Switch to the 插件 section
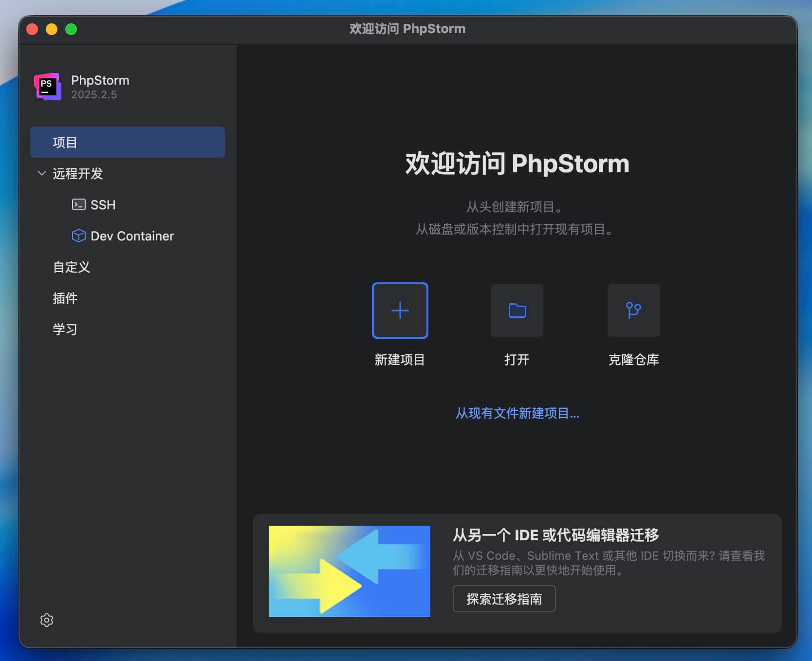This screenshot has width=812, height=661. point(65,298)
